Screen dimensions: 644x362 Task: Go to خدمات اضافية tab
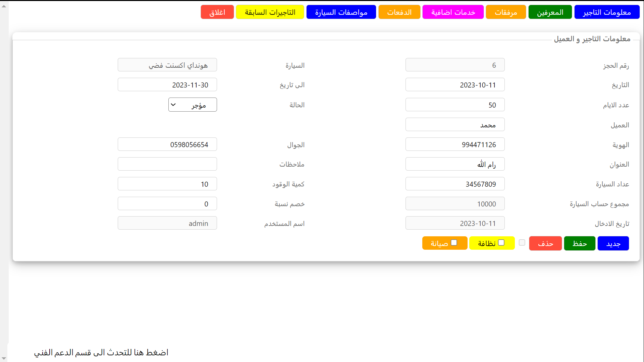(x=453, y=12)
